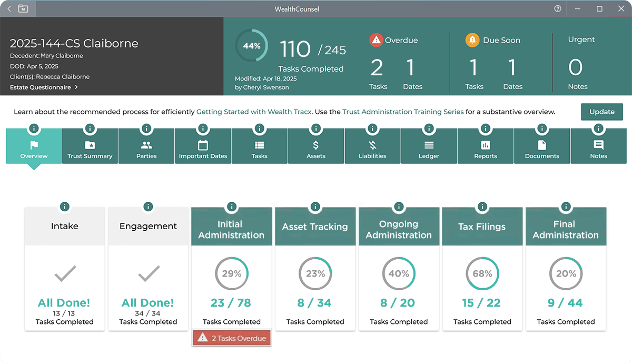The image size is (632, 364).
Task: Click the back arrow at top left
Action: (8, 8)
